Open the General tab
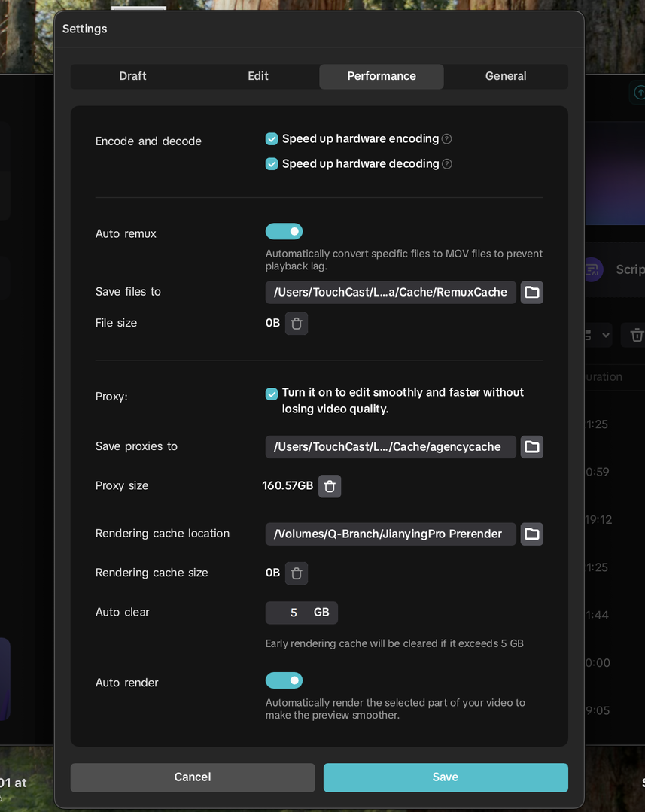The width and height of the screenshot is (645, 812). pos(506,76)
